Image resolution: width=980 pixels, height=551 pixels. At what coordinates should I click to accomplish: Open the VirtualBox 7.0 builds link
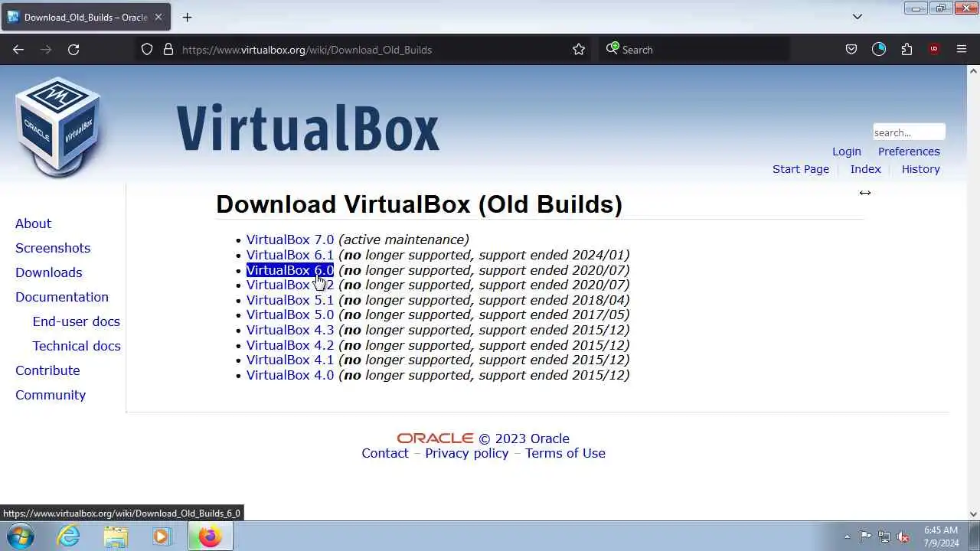(290, 240)
